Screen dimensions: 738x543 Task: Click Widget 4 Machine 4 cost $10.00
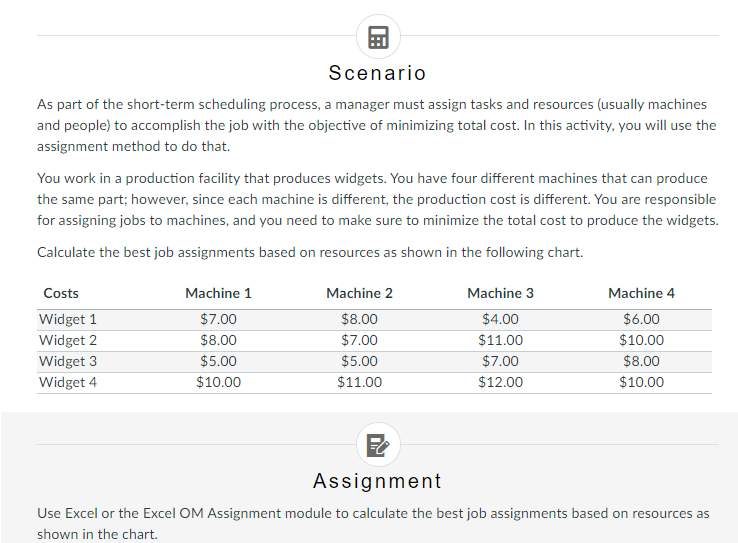pos(641,382)
